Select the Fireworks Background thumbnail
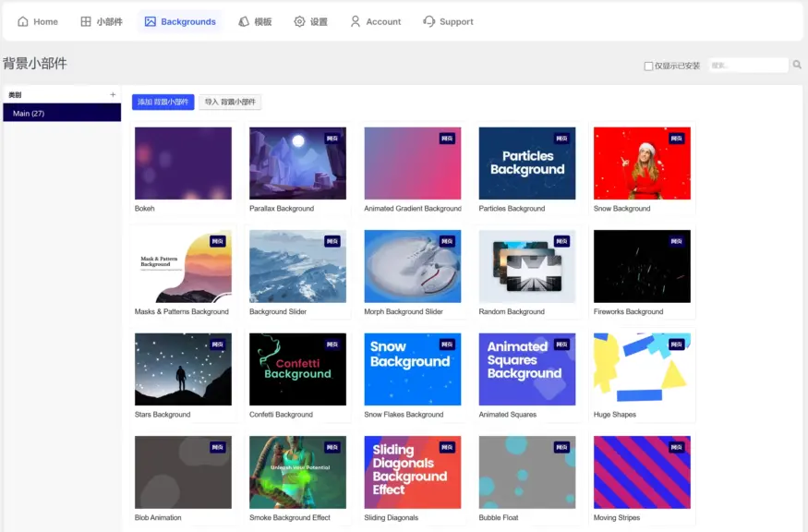The width and height of the screenshot is (808, 532). coord(642,266)
